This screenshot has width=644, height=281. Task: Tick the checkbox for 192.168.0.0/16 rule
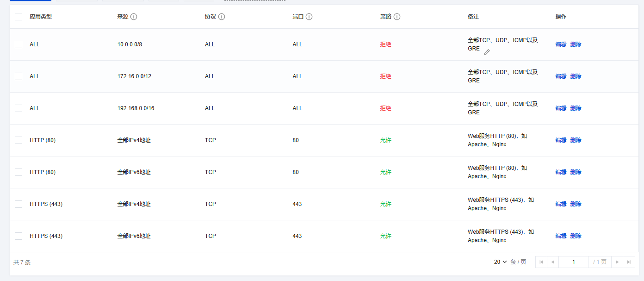tap(19, 108)
